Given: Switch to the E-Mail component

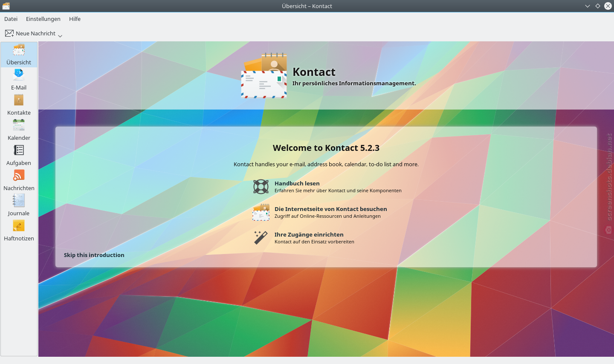Looking at the screenshot, I should pyautogui.click(x=19, y=80).
